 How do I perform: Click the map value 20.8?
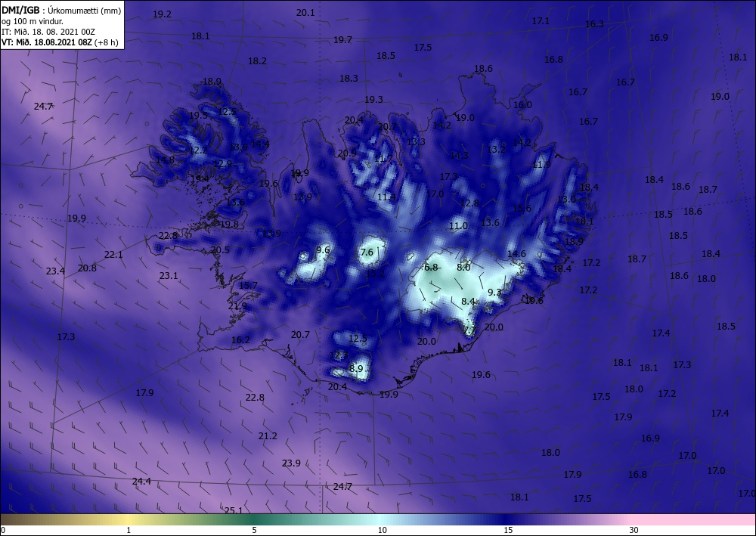pos(87,268)
